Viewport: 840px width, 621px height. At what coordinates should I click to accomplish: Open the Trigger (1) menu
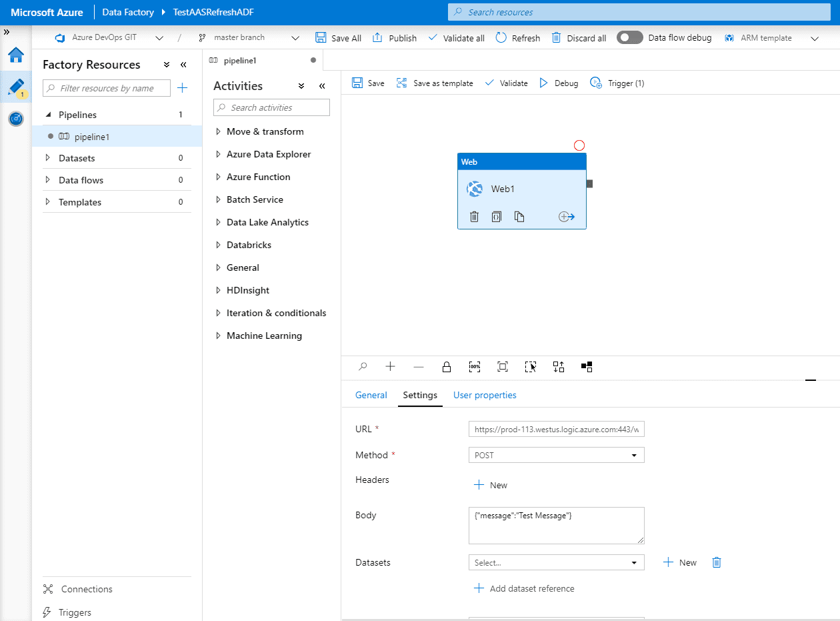point(617,83)
